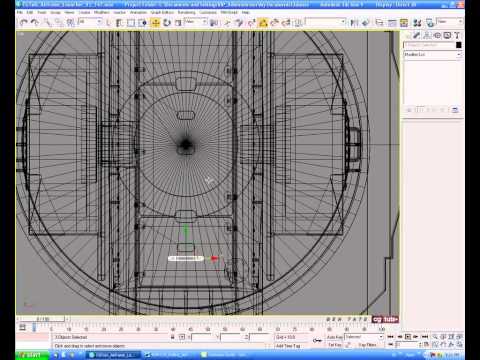Viewport: 480px width, 360px height.
Task: Choose the Bind to Space Warp tool
Action: 71,23
